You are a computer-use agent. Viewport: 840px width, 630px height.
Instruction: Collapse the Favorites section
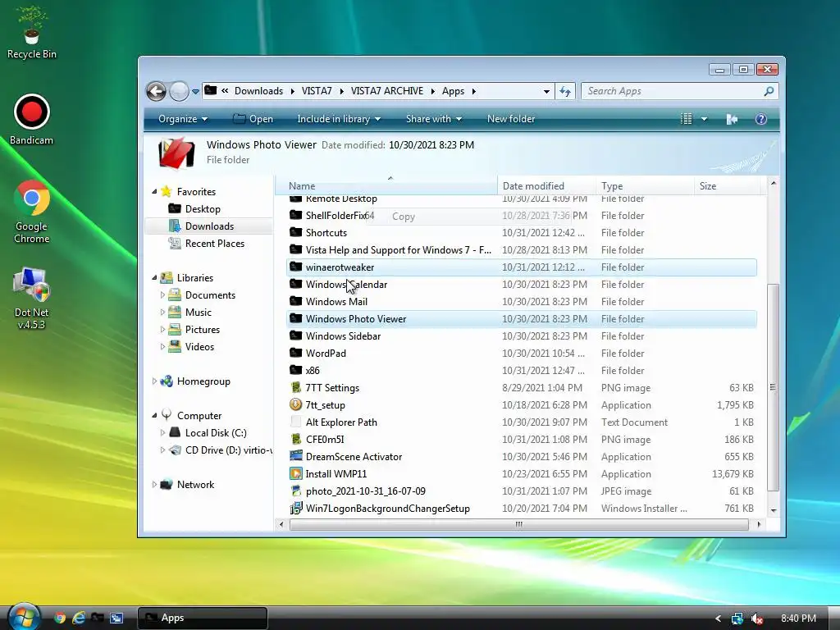pos(154,191)
